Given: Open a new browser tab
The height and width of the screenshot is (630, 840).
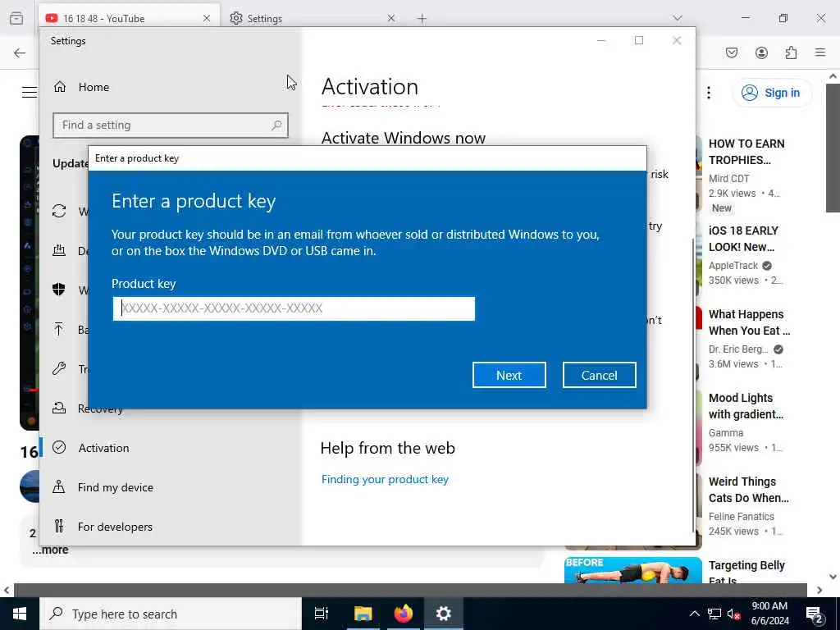Looking at the screenshot, I should click(x=422, y=19).
